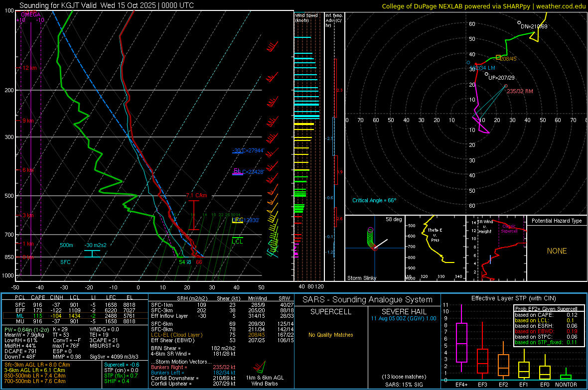
Task: Click the yellow LFC marker on skew-T
Action: coord(237,221)
